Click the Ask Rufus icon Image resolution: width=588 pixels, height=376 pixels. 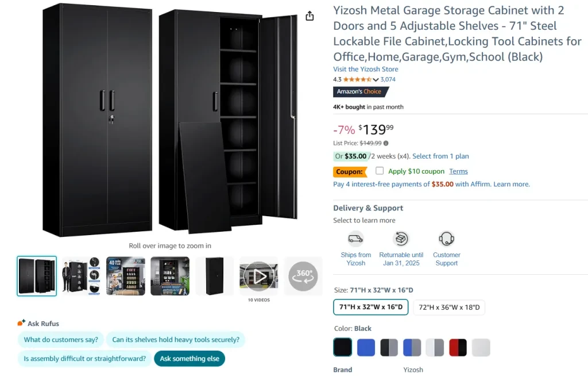[x=21, y=323]
